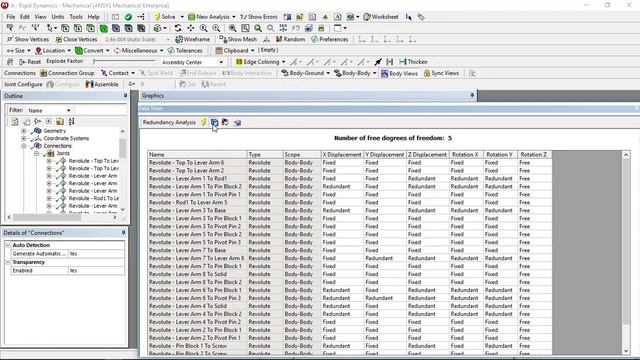Viewport: 640px width, 360px height.
Task: Click the Convert button
Action: click(x=92, y=51)
